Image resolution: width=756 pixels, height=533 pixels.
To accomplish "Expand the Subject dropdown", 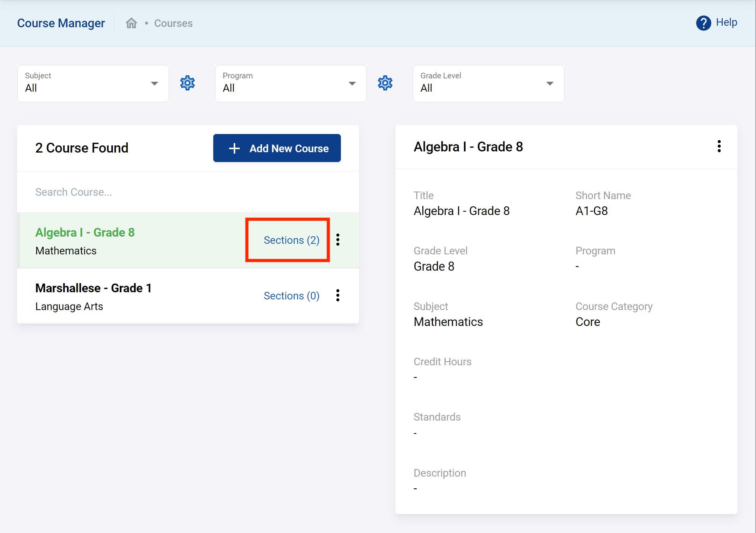I will click(93, 83).
